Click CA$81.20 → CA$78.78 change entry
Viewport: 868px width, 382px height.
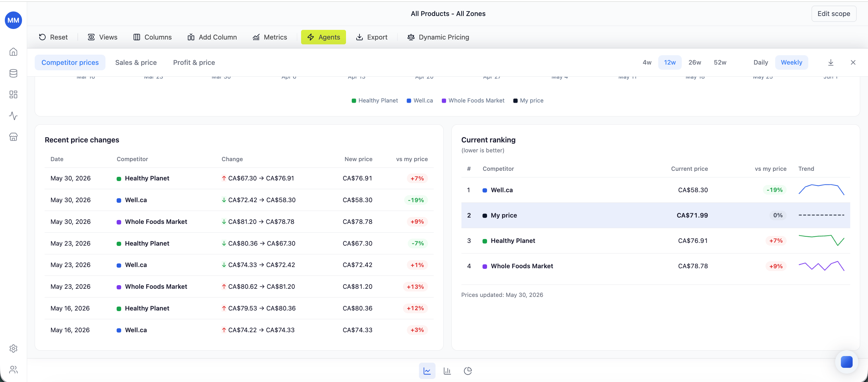tap(258, 222)
